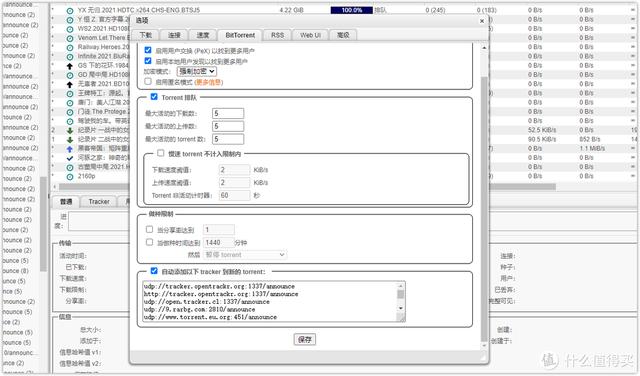Click the udp://open.tracker.cl:1337/announce tracker line

[x=207, y=302]
